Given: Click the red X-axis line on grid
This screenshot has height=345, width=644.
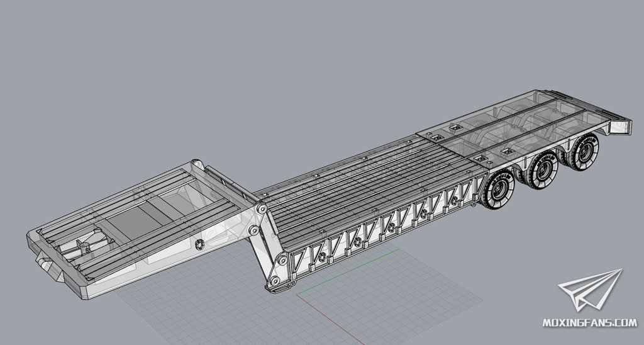Looking at the screenshot, I should click(330, 320).
